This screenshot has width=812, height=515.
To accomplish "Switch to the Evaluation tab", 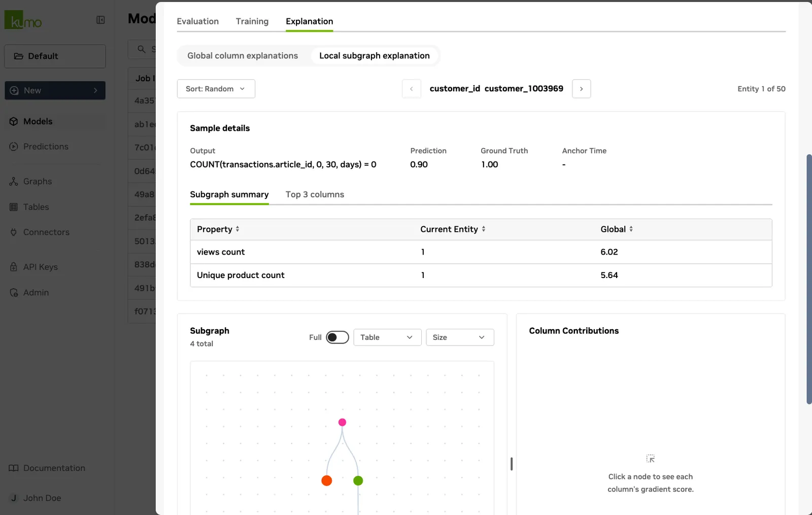I will 198,21.
